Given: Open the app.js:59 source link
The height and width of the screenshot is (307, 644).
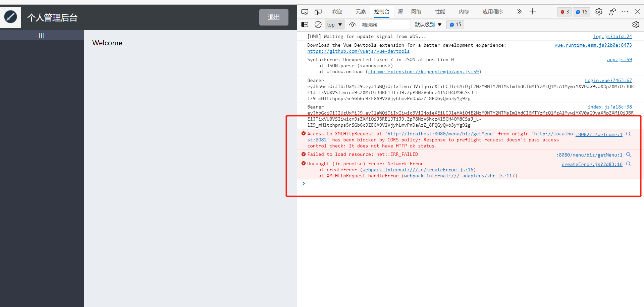Looking at the screenshot, I should pyautogui.click(x=619, y=59).
